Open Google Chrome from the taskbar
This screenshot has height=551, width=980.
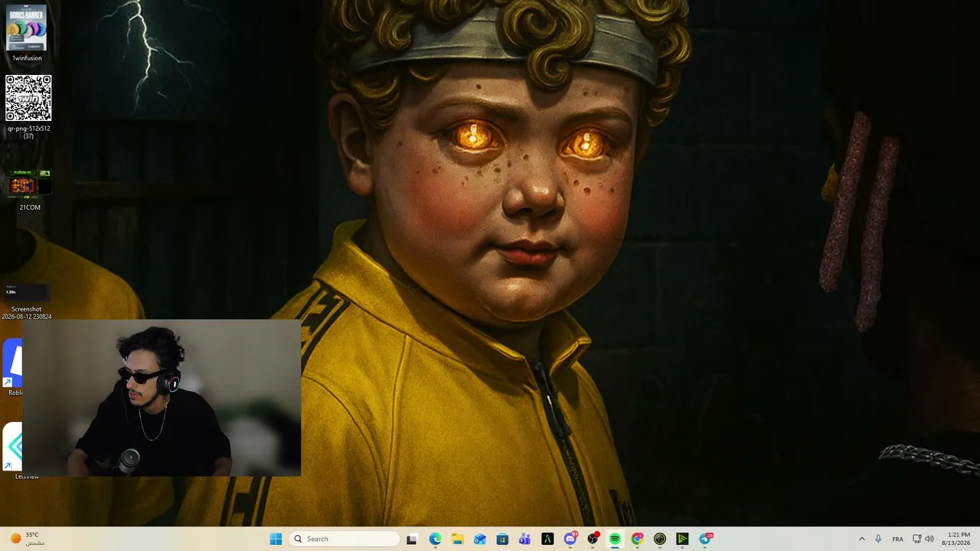point(637,539)
